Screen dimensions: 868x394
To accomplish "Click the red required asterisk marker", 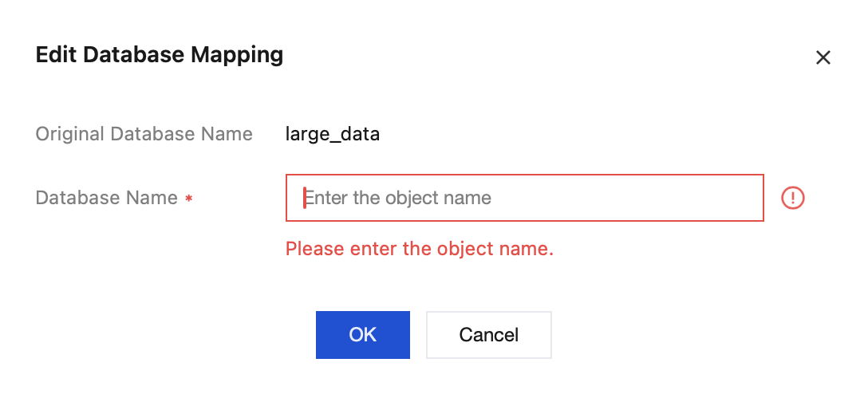I will 189,199.
